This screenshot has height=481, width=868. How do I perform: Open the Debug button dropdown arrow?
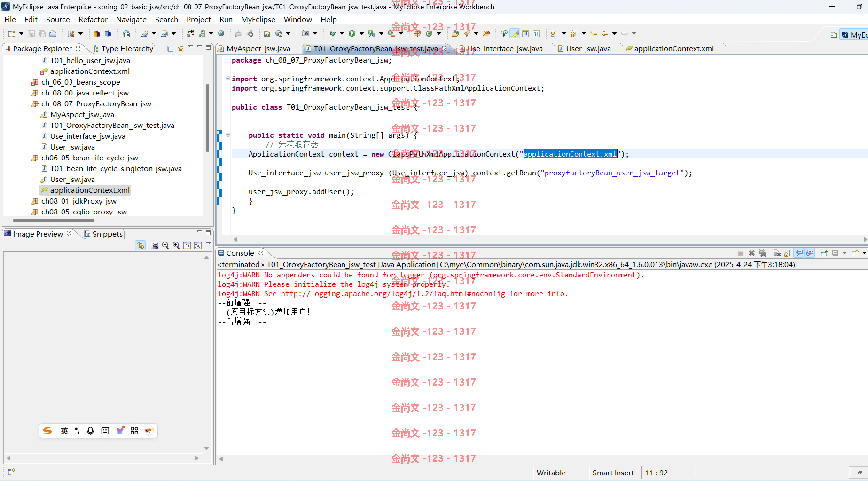[342, 33]
